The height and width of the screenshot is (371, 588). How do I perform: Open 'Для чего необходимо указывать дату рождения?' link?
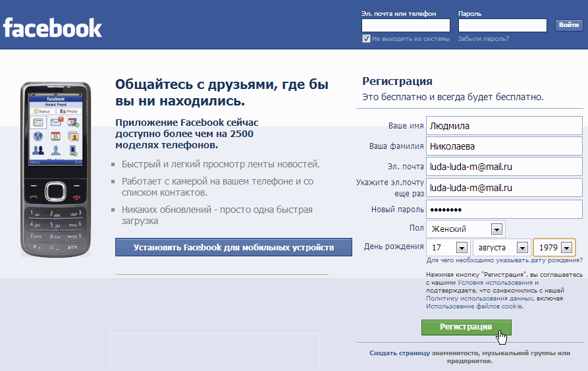tap(504, 260)
